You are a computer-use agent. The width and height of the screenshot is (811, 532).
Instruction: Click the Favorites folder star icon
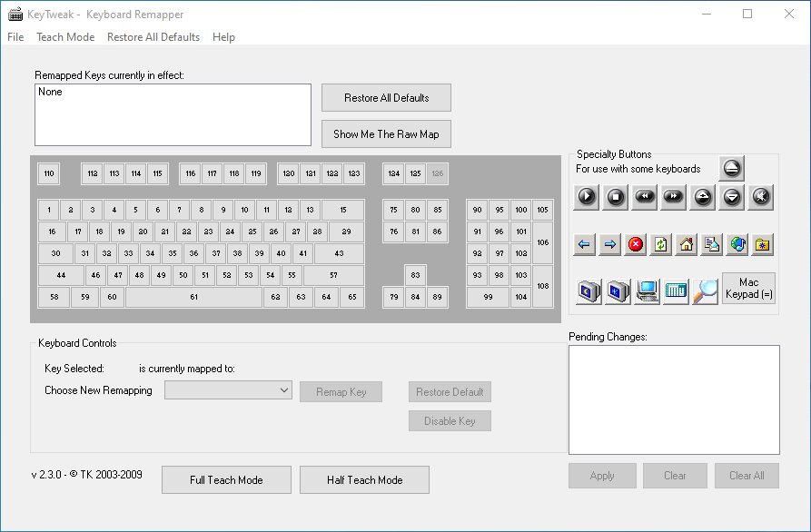763,244
